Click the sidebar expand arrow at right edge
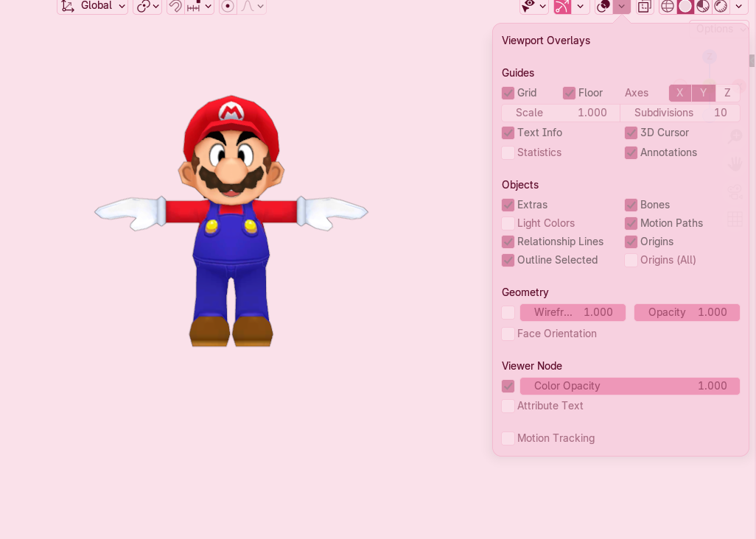Viewport: 756px width, 539px height. (752, 60)
